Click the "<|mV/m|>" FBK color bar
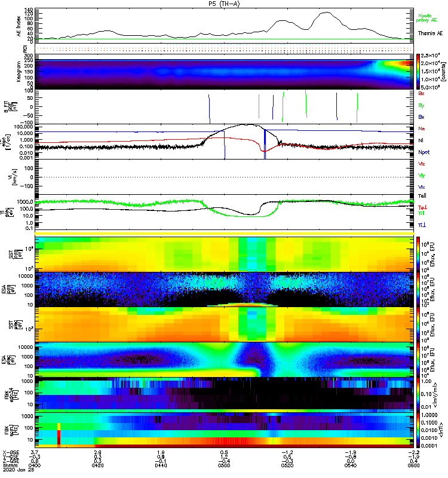Viewport: 448px width, 478px height. point(418,394)
